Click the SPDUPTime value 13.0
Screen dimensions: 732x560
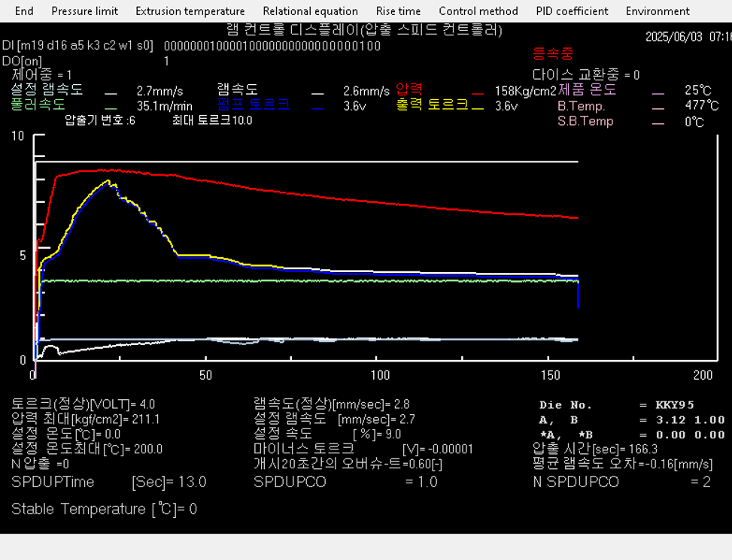(190, 482)
